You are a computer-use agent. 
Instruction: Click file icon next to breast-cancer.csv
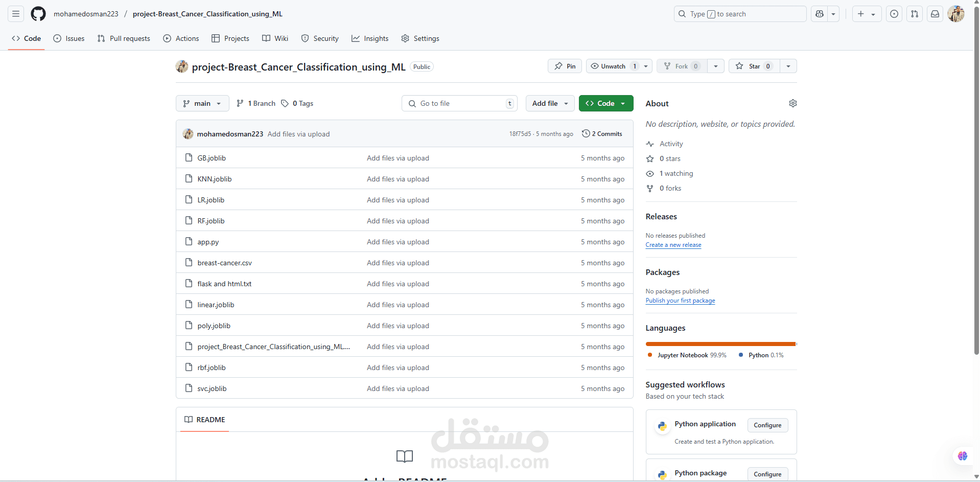(189, 262)
